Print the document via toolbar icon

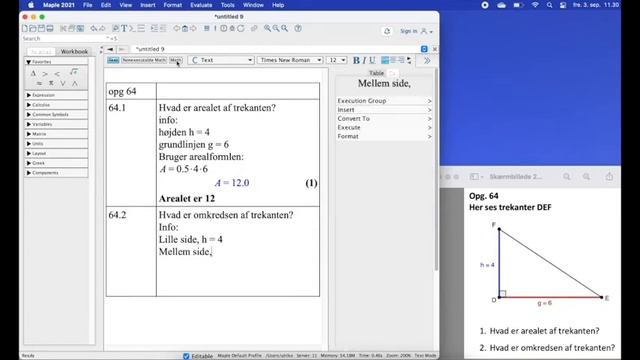click(50, 29)
